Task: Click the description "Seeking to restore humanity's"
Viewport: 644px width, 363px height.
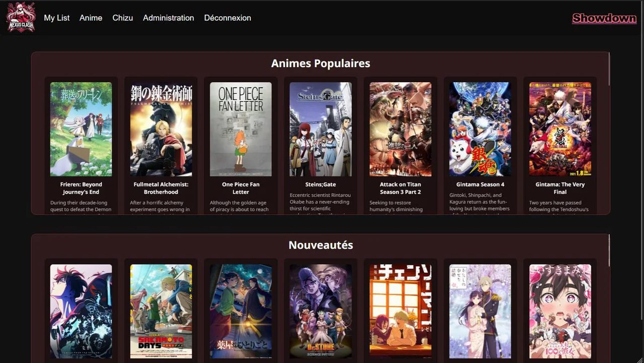Action: tap(400, 207)
